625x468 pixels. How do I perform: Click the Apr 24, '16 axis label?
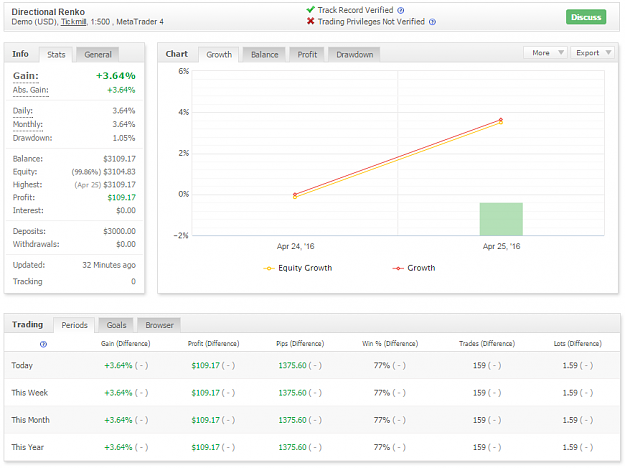[x=295, y=246]
